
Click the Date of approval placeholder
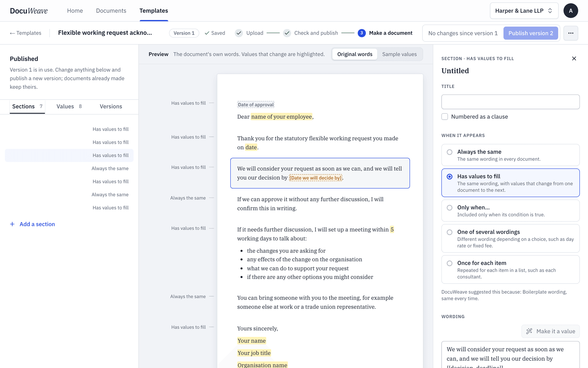[256, 105]
